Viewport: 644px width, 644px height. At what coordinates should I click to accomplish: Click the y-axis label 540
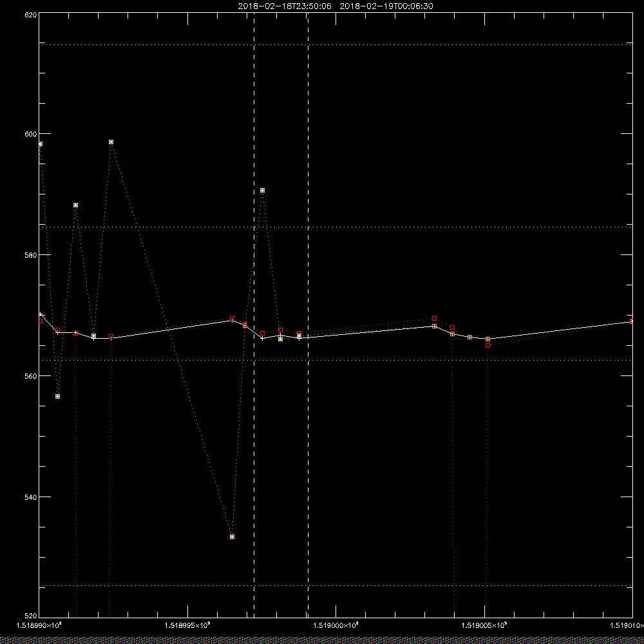click(x=31, y=497)
